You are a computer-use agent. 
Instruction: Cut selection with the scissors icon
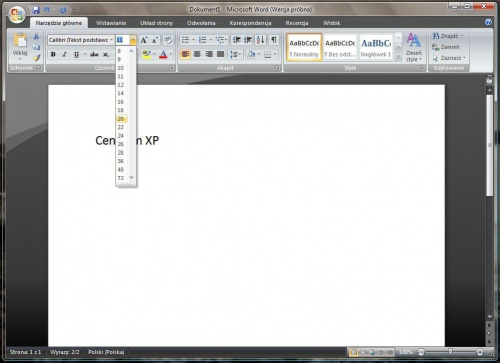tap(37, 36)
